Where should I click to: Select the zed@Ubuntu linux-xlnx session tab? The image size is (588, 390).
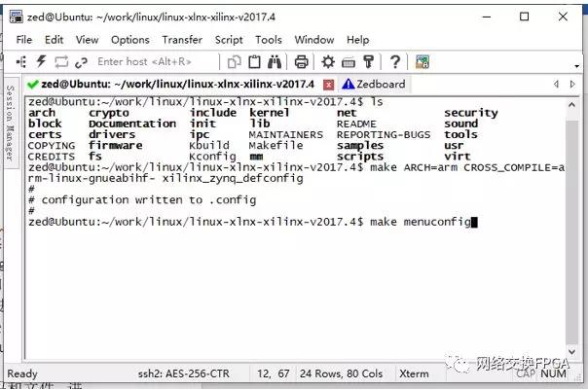[x=170, y=85]
